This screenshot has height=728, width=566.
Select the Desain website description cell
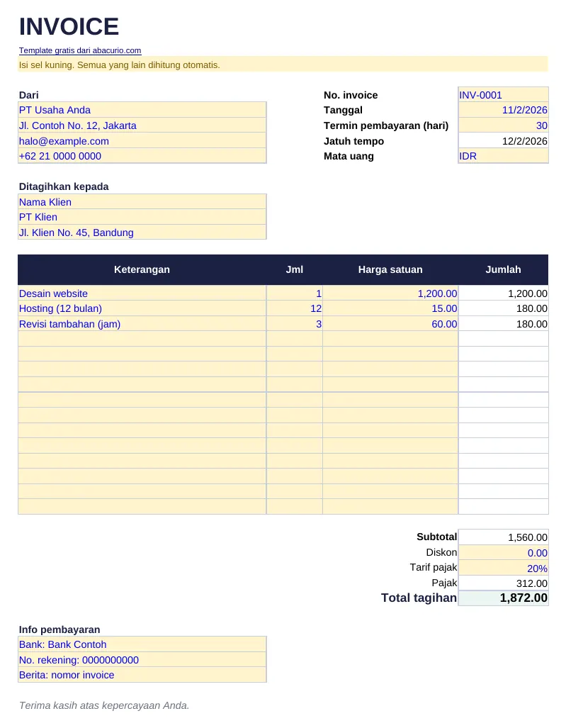(x=142, y=293)
